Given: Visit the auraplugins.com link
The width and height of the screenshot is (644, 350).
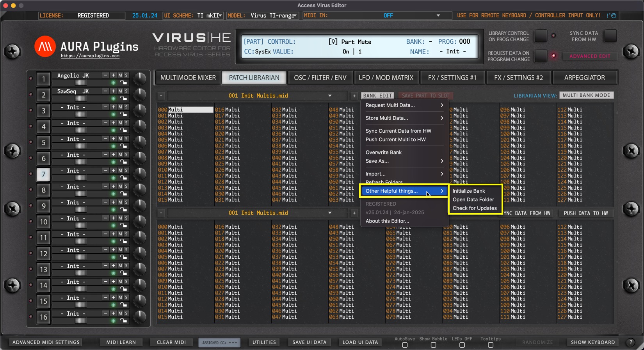Looking at the screenshot, I should [x=90, y=56].
